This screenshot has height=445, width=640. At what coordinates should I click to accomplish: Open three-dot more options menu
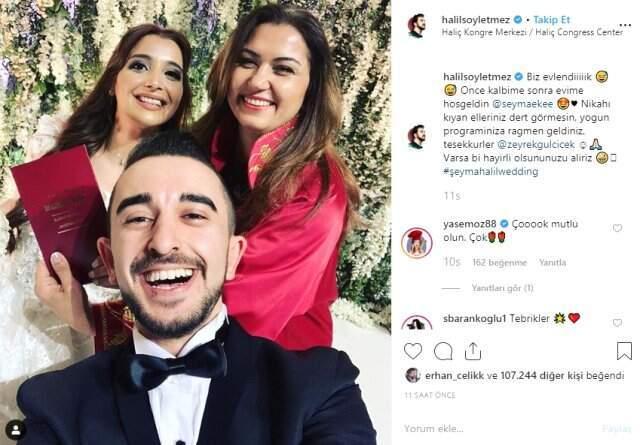click(x=625, y=25)
